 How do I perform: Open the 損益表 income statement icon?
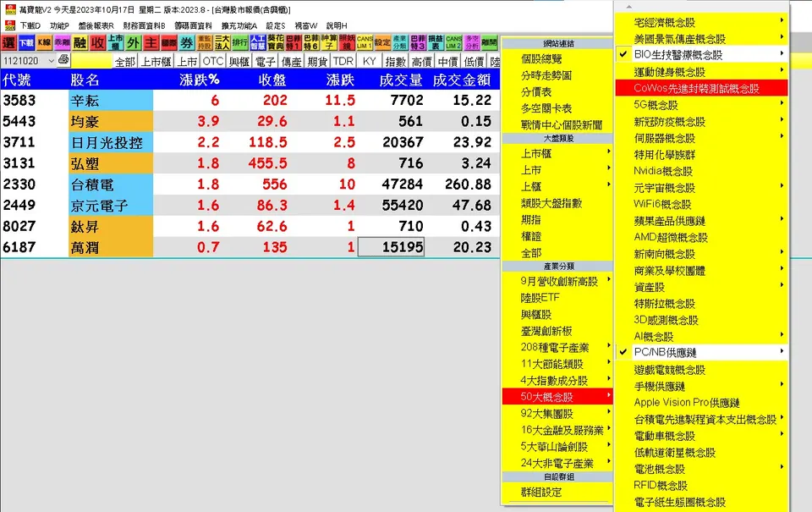(436, 42)
